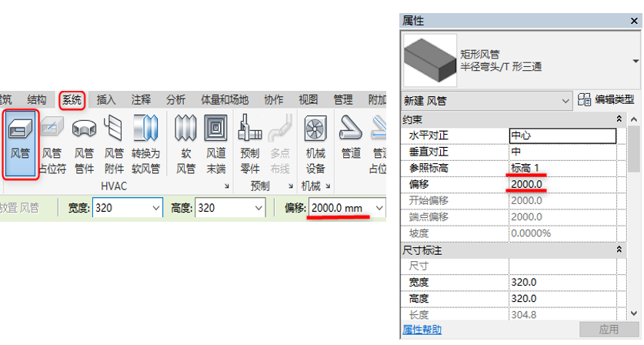Select the 风管 duct tool
Image resolution: width=644 pixels, height=345 pixels.
(21, 144)
